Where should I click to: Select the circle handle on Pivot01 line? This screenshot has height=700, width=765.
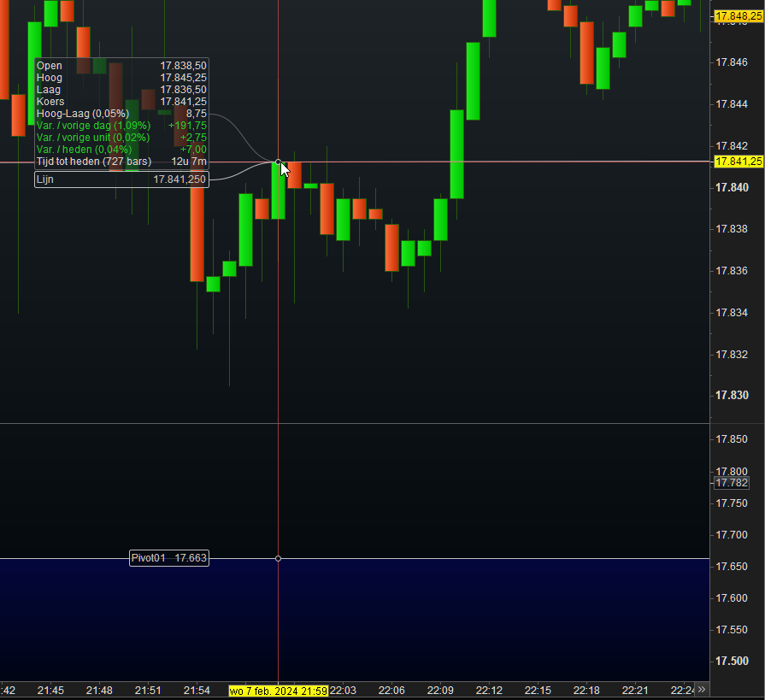(278, 558)
